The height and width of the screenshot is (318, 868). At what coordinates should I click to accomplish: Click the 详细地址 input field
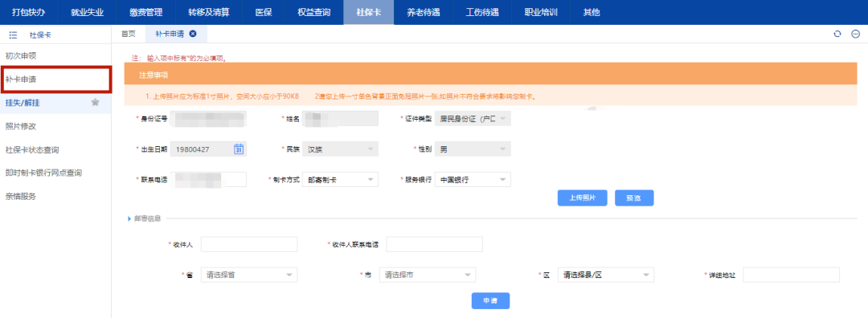coord(792,275)
